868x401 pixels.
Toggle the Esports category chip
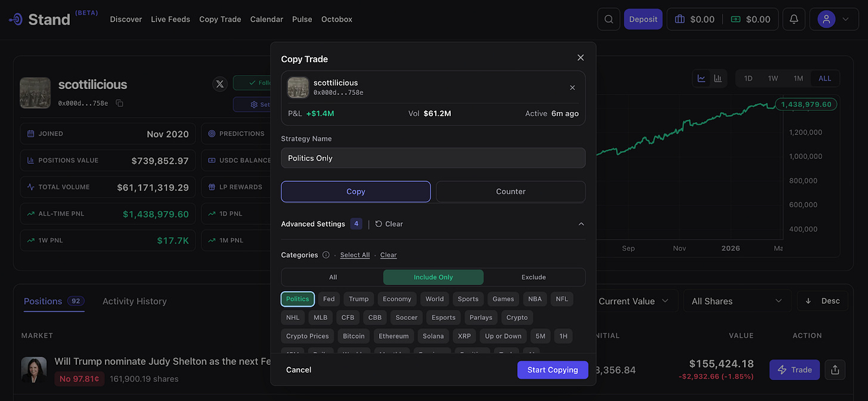[x=444, y=317]
